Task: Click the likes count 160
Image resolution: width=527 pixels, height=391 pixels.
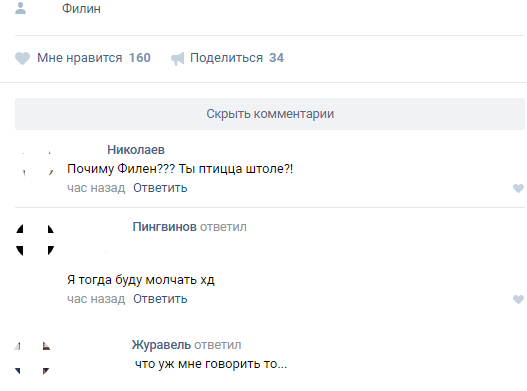Action: click(x=140, y=58)
